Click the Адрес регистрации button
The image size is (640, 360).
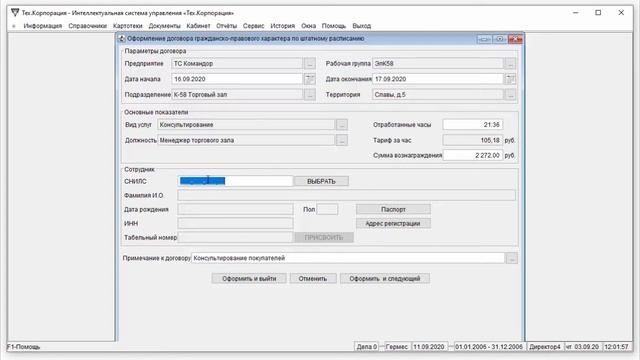coord(393,224)
